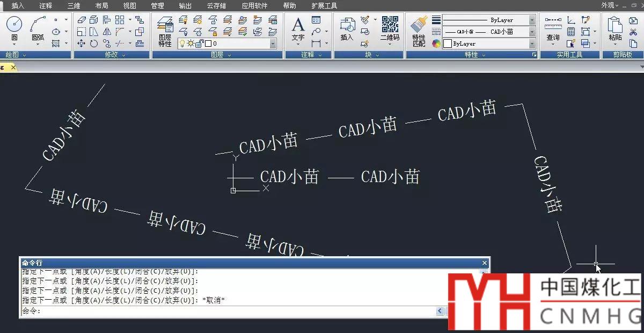The width and height of the screenshot is (644, 333).
Task: Click the linetype dashed icon in 特性
Action: (436, 32)
